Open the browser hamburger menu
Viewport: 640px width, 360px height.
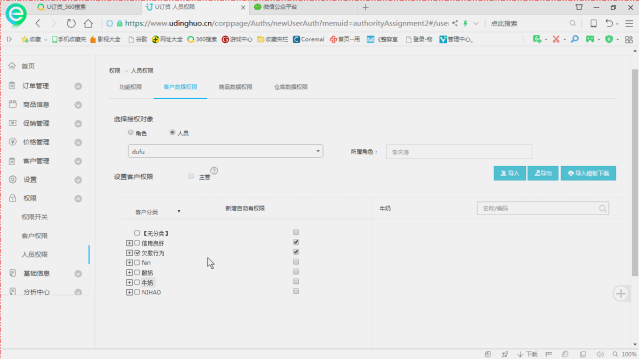[629, 23]
